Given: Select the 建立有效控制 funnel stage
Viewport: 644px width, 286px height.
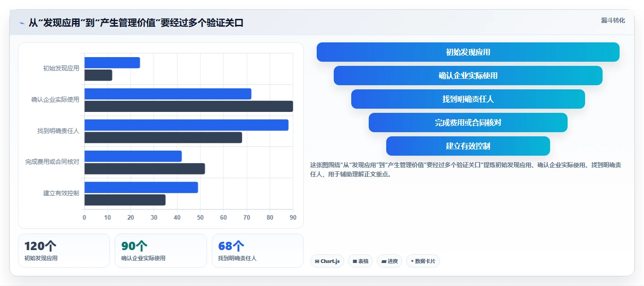Looking at the screenshot, I should coord(468,146).
